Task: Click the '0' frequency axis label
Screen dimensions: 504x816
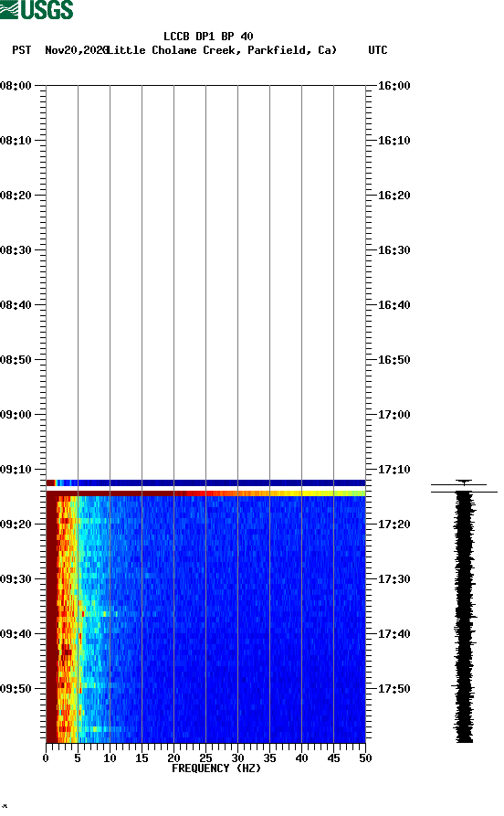Action: point(46,758)
